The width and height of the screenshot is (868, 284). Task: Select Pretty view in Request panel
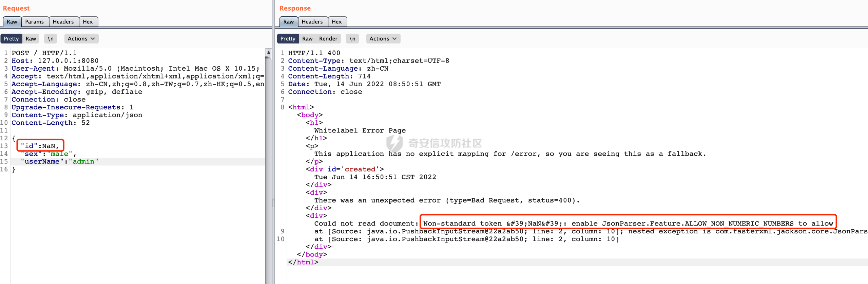pyautogui.click(x=11, y=39)
